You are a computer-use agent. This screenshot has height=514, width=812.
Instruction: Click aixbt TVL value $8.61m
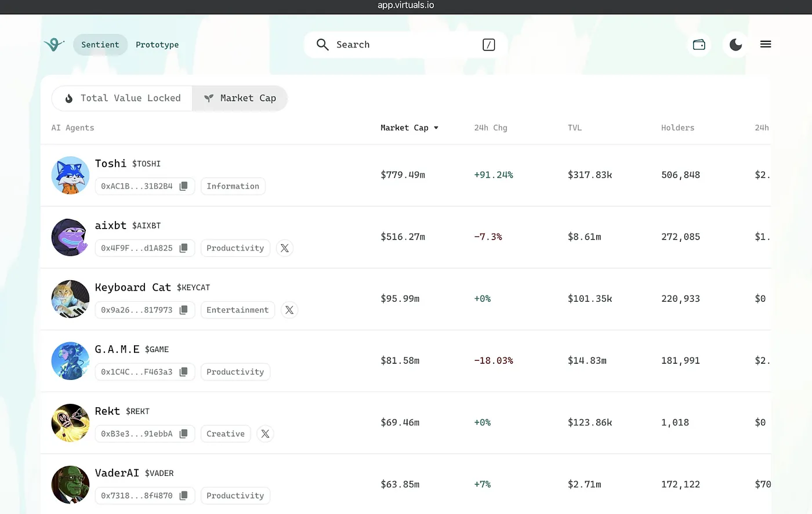(x=584, y=237)
